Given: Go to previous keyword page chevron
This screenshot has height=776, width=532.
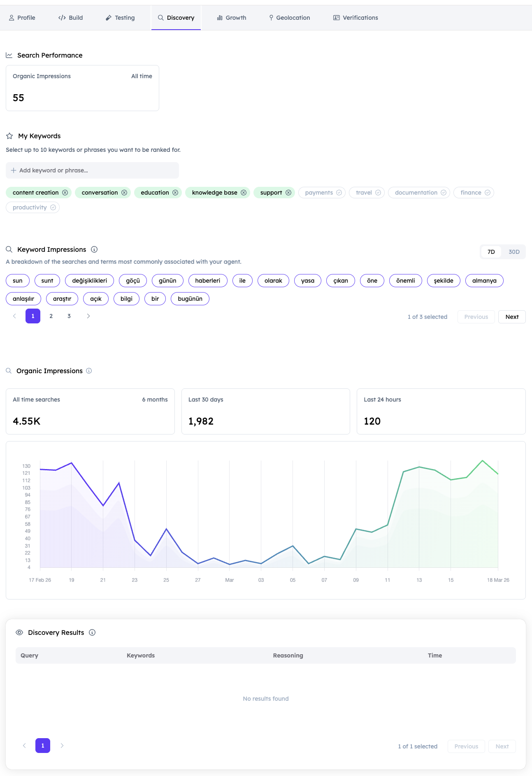Looking at the screenshot, I should click(x=15, y=316).
